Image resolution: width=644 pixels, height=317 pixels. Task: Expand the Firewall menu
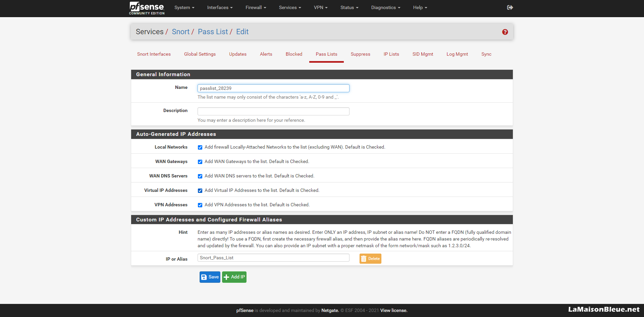(256, 7)
